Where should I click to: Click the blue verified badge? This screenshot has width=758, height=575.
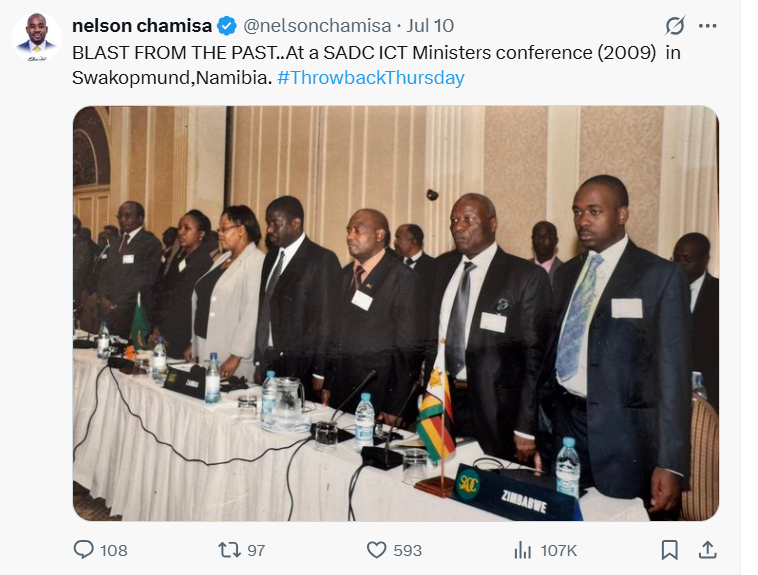click(227, 26)
